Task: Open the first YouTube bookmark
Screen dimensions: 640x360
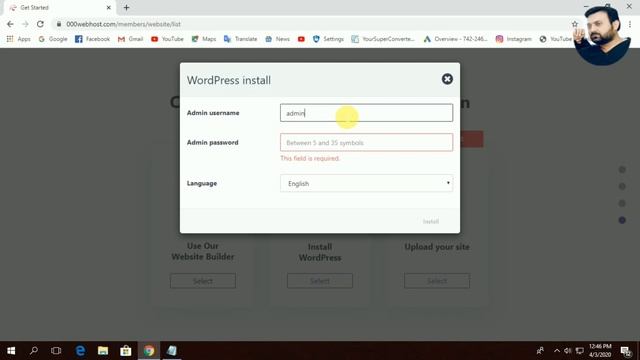Action: 167,39
